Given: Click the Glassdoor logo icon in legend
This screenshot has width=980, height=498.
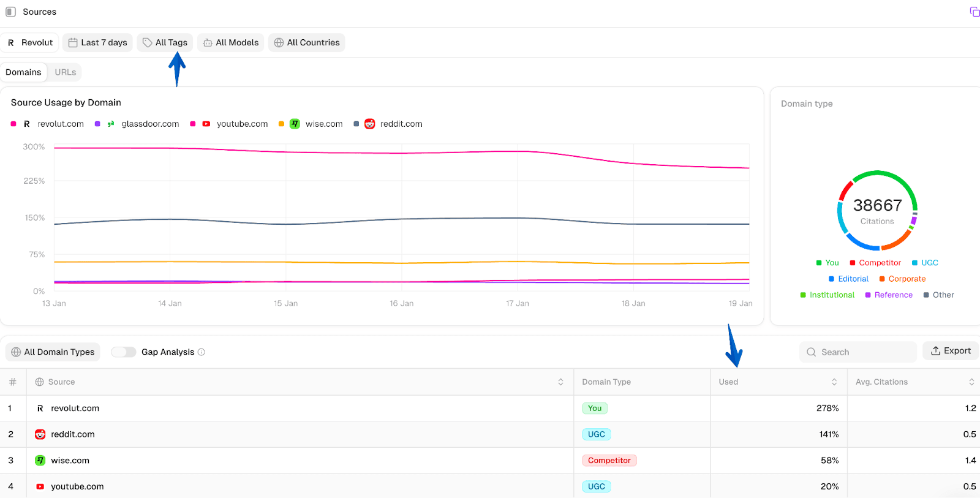Looking at the screenshot, I should point(111,124).
